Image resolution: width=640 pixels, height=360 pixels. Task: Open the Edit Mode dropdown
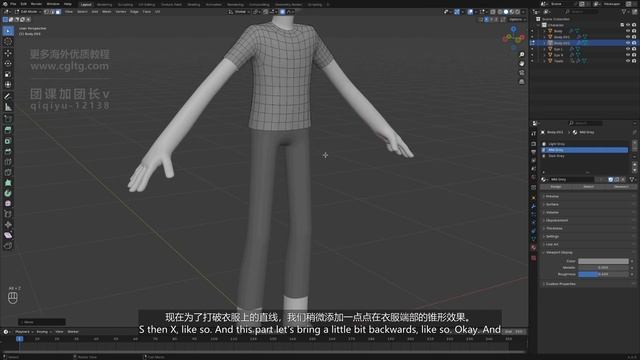tap(28, 12)
